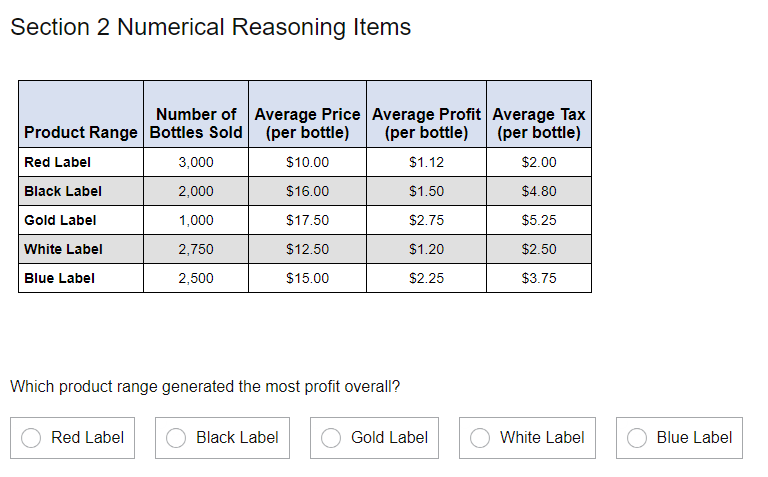
Task: Select the Red Label radio button
Action: [x=32, y=438]
